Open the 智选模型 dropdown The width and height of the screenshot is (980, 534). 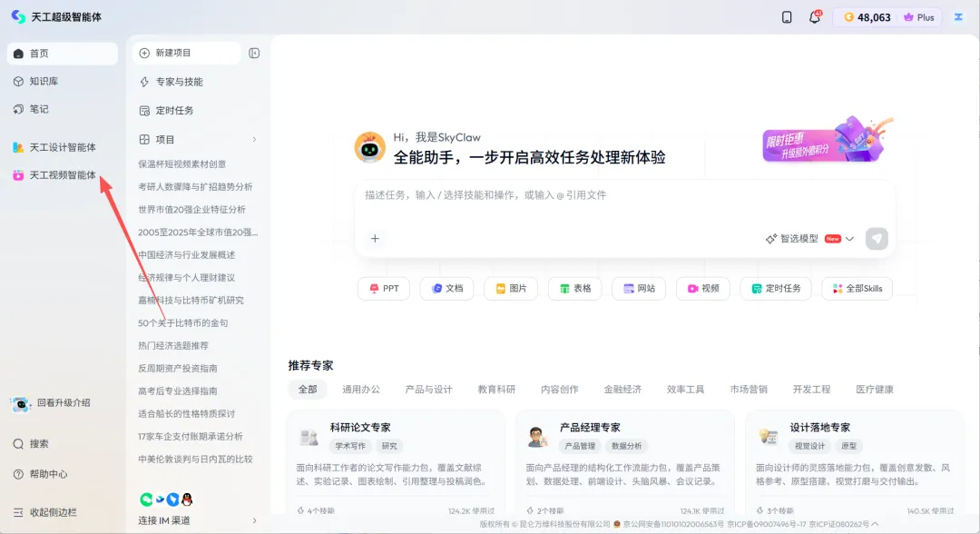pos(809,239)
